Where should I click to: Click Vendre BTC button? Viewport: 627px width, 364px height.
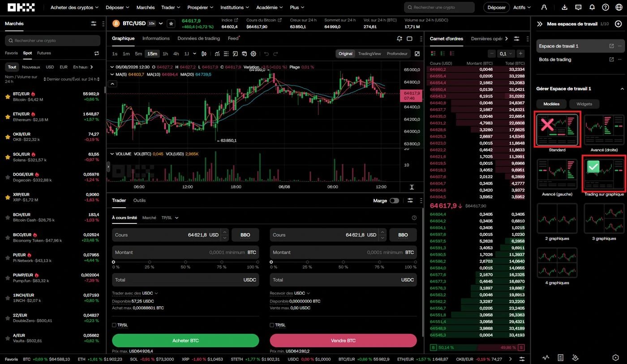tap(343, 341)
